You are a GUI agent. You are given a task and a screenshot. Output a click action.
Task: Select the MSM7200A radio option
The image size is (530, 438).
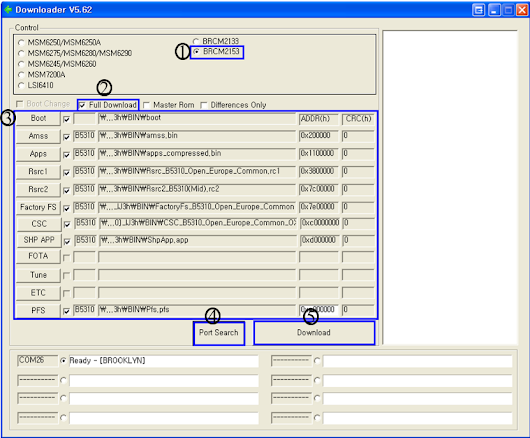point(21,75)
